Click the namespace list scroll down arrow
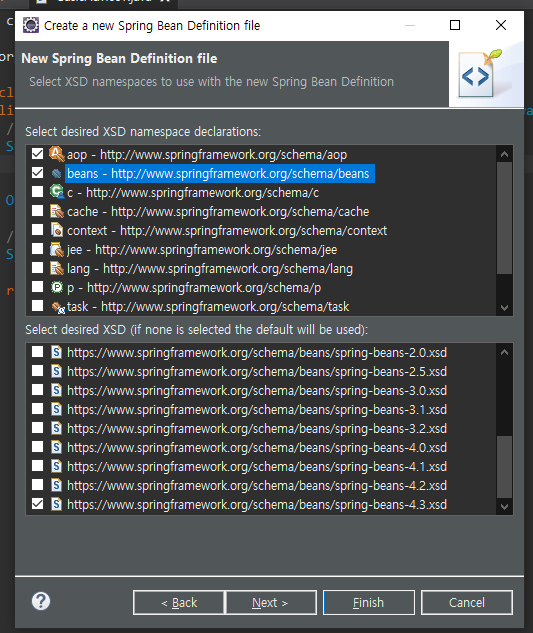The image size is (533, 633). click(x=504, y=308)
